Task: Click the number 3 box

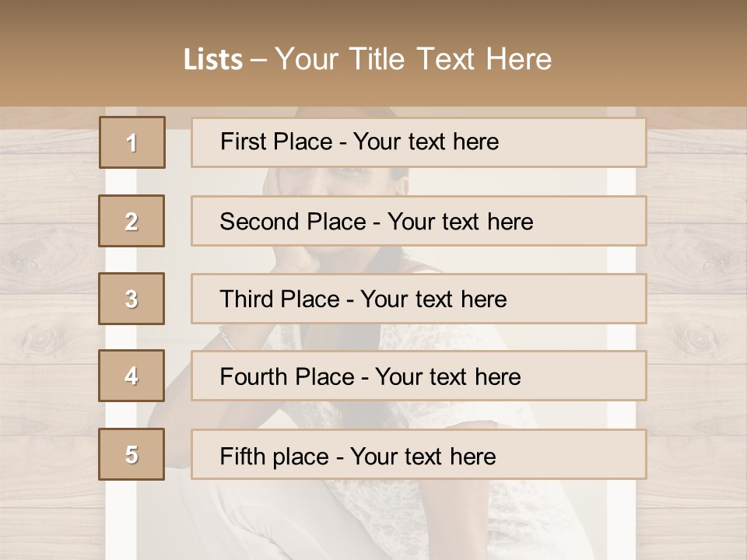Action: (x=132, y=299)
